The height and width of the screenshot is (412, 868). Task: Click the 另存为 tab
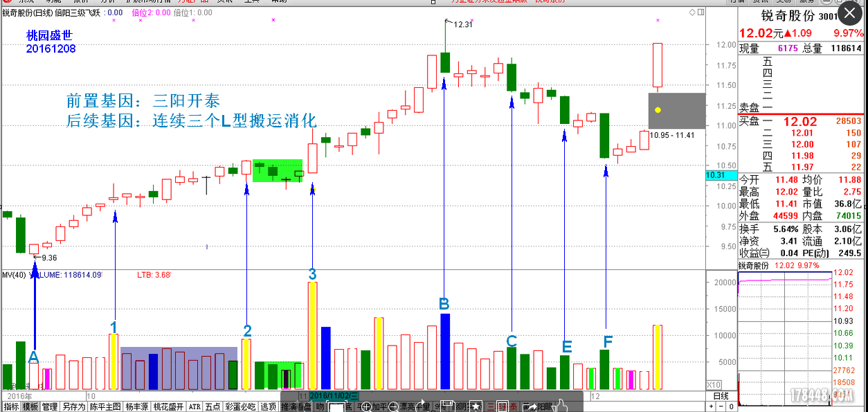tap(73, 407)
